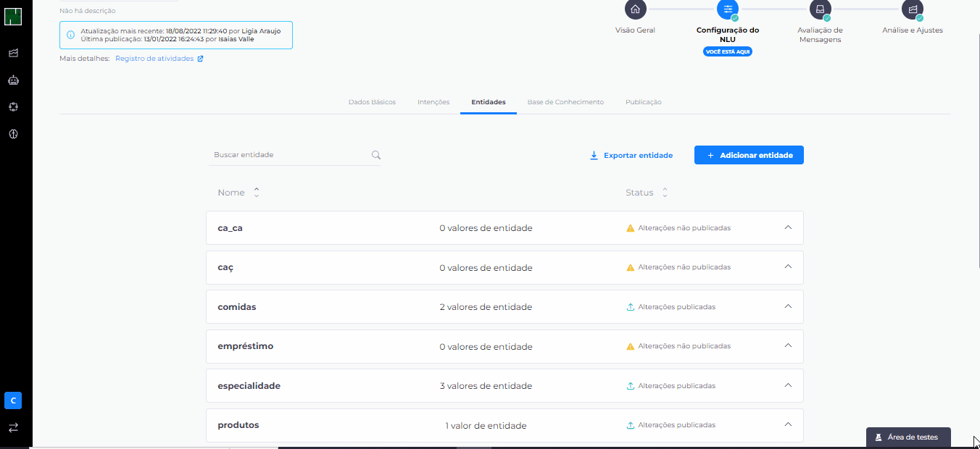980x449 pixels.
Task: Click the info icon in update box
Action: point(70,35)
